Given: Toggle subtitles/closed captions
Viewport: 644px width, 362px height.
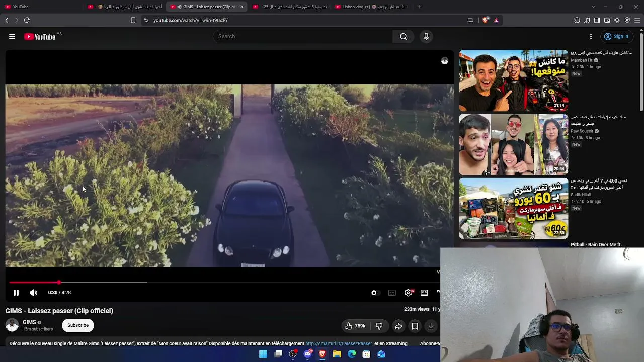Looking at the screenshot, I should [x=392, y=293].
